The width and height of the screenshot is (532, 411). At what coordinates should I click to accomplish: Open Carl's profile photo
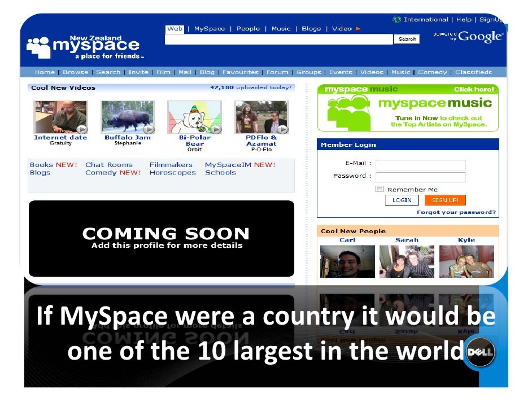point(347,261)
